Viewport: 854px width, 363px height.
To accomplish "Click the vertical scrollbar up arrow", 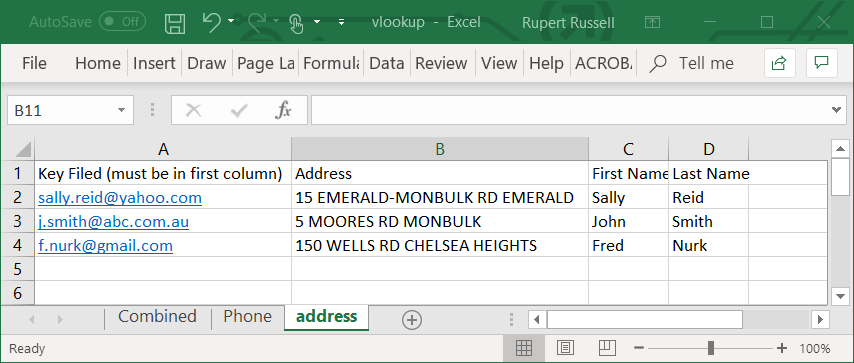I will (840, 148).
